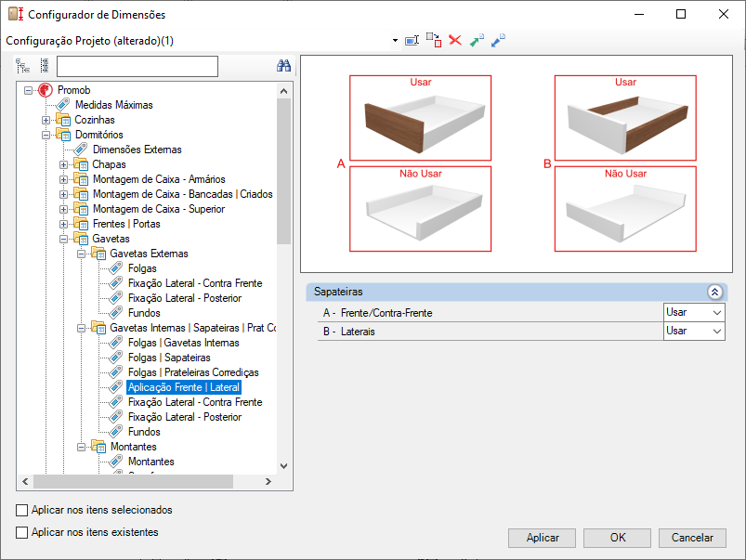Select 'Fixação Lateral - Contra Frente' under Gavetas Externas
The image size is (746, 560).
click(195, 283)
